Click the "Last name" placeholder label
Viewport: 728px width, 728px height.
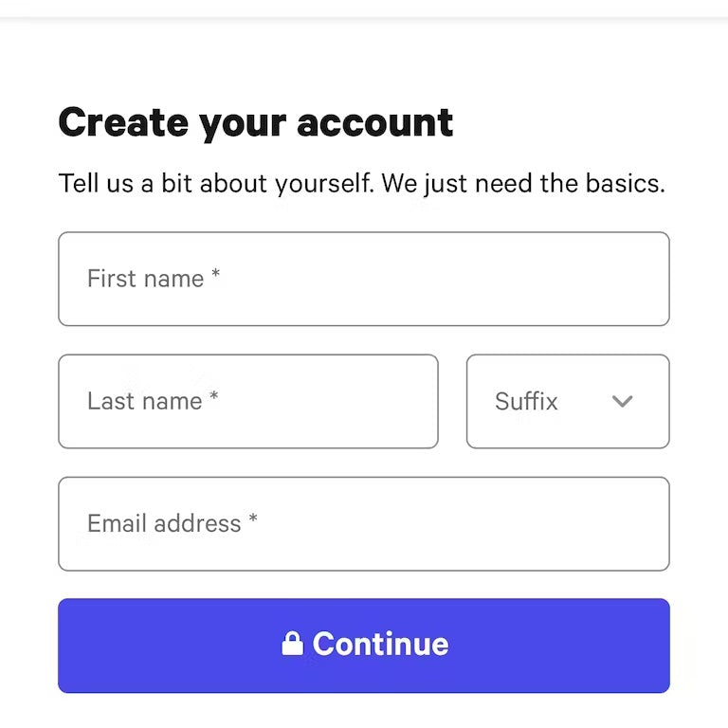(x=144, y=401)
